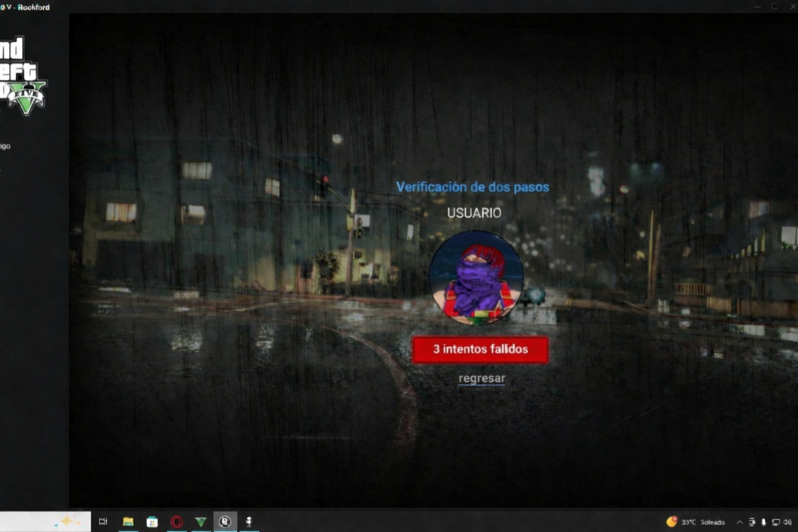Click the green V taskbar icon
798x532 pixels.
point(201,522)
